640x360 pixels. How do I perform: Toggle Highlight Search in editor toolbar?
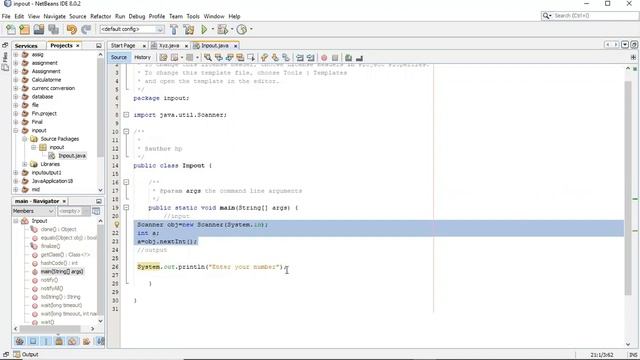click(240, 58)
